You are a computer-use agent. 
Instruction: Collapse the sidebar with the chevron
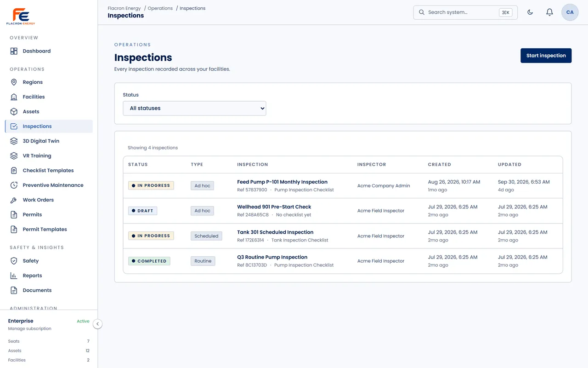97,324
